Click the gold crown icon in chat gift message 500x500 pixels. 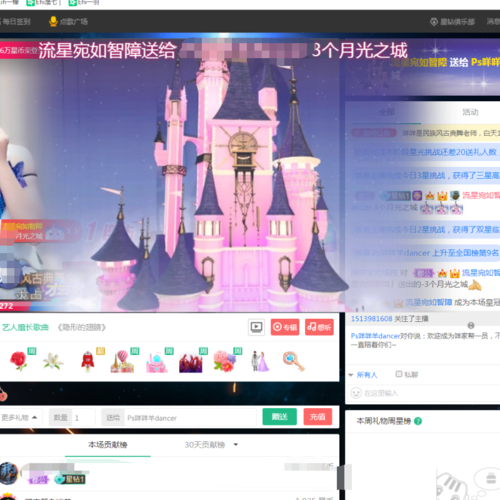442,195
